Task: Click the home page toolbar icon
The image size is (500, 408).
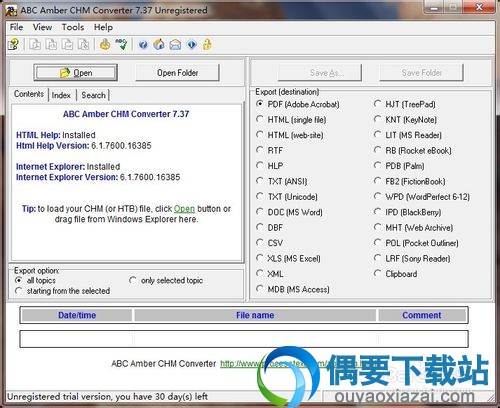Action: tap(159, 44)
